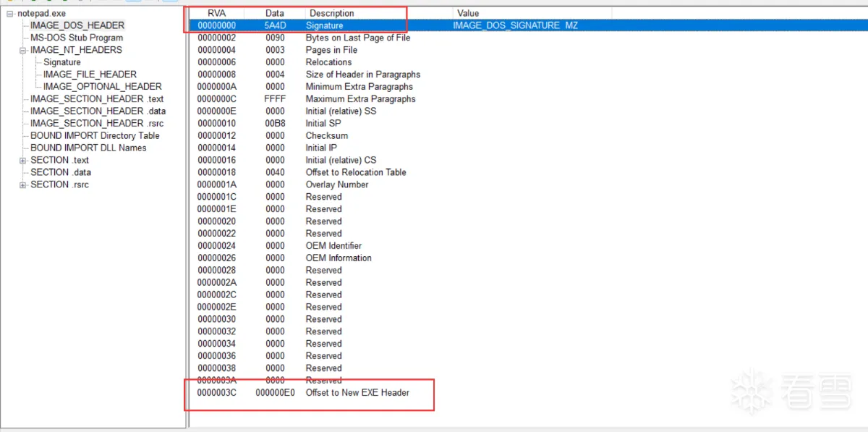Click the Description column header
Screen dimensions: 868x432
tap(332, 13)
